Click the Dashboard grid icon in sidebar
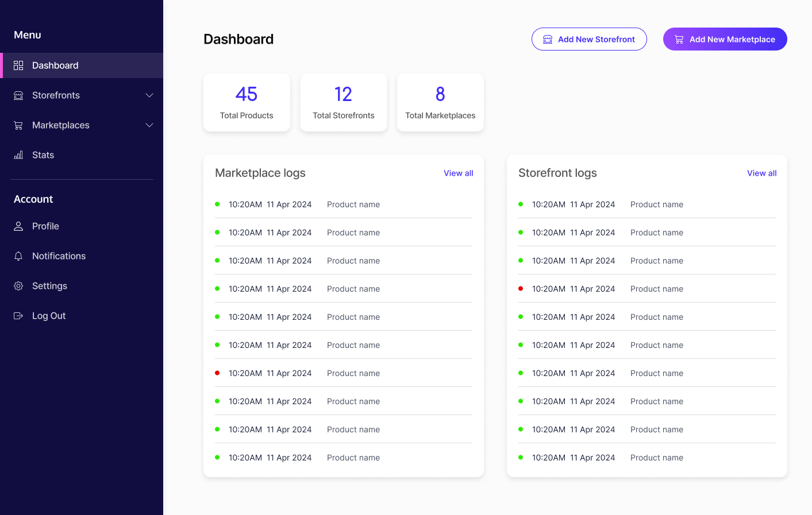The height and width of the screenshot is (515, 812). 18,65
